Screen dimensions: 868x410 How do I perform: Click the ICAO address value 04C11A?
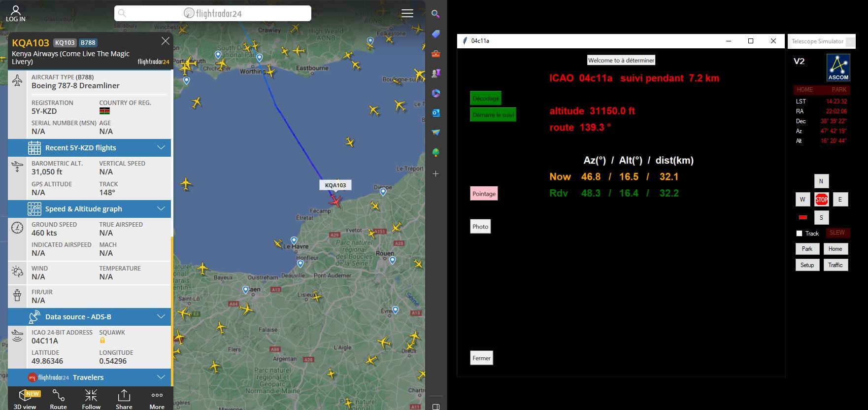coord(45,341)
